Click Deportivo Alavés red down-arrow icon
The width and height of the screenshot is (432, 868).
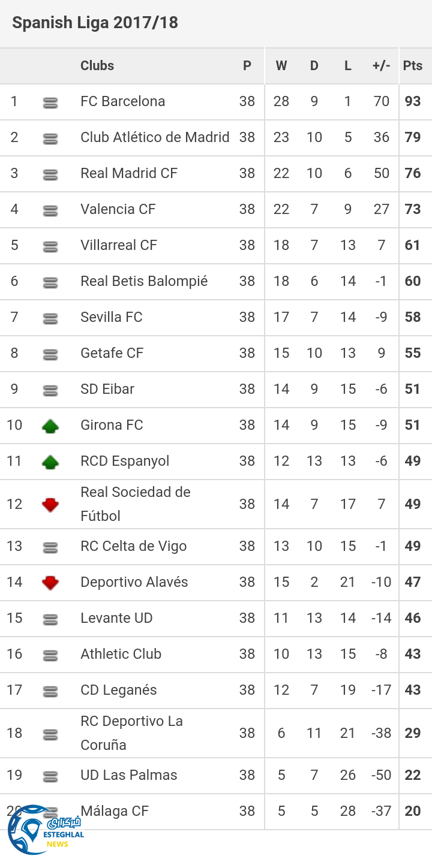tap(50, 582)
